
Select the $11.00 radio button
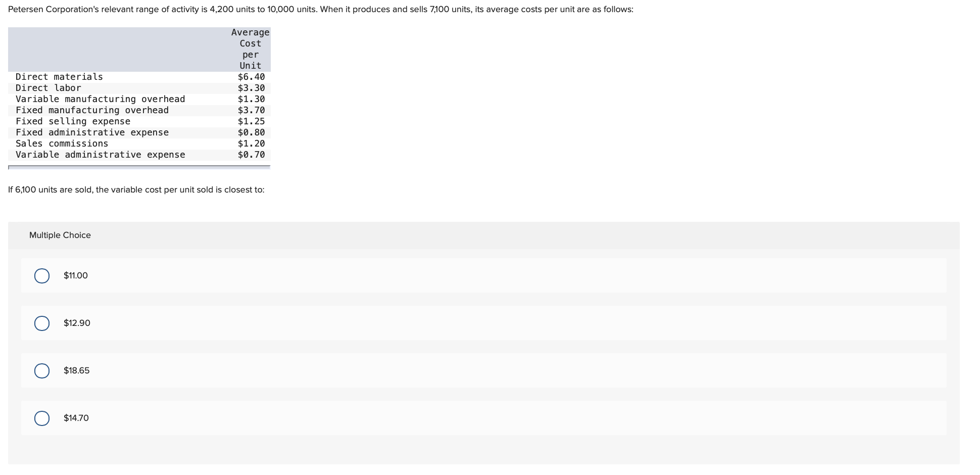click(42, 276)
